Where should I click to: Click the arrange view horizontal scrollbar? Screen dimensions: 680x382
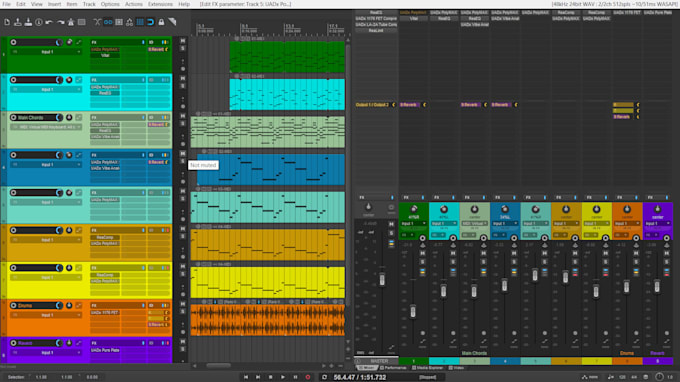click(x=219, y=366)
